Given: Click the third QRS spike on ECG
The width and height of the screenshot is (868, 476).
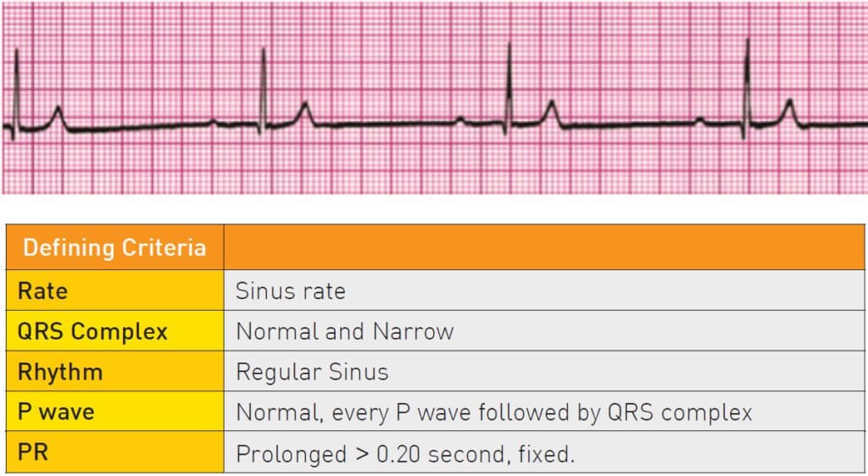Looking at the screenshot, I should click(x=509, y=88).
